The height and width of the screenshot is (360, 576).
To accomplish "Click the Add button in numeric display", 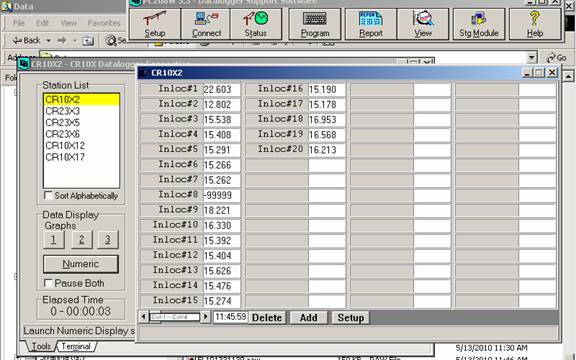I will tap(309, 318).
